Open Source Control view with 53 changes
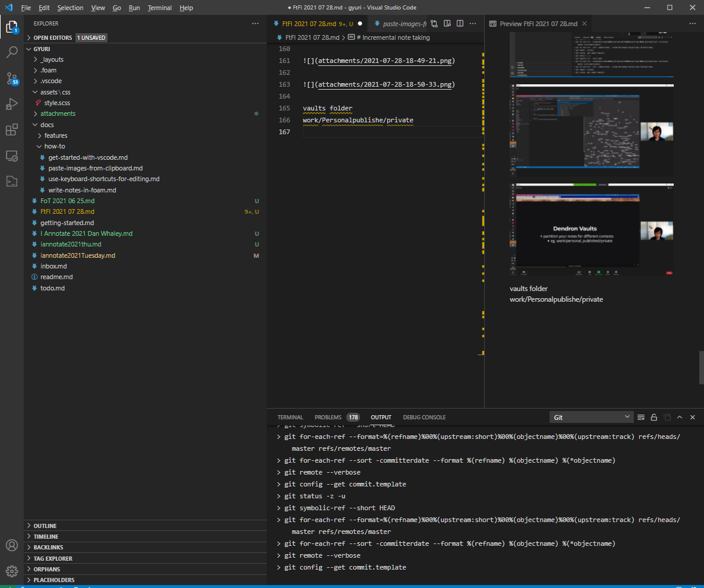 (12, 78)
